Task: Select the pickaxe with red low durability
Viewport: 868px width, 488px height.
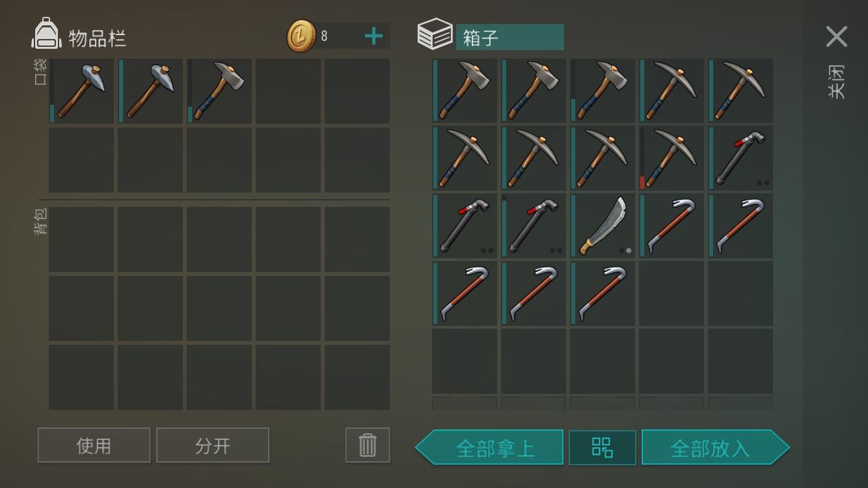Action: [x=671, y=158]
